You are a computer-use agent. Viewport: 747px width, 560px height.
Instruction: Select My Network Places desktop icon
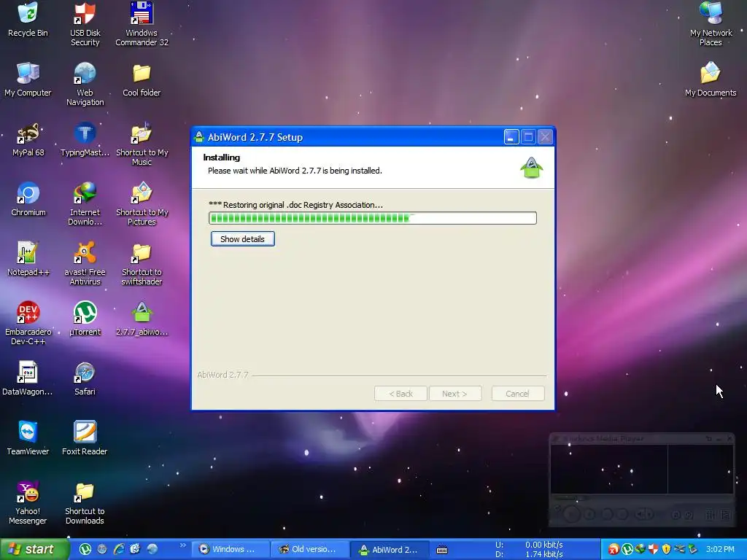click(711, 23)
